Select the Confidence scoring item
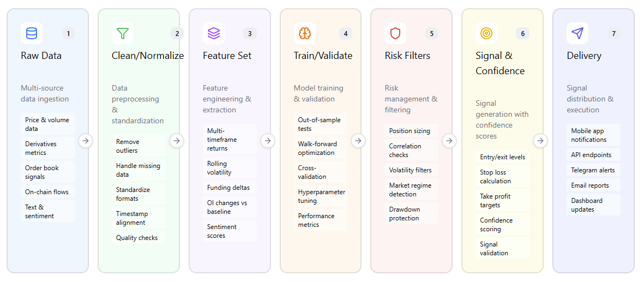Screen dimensions: 644x282 (502, 225)
